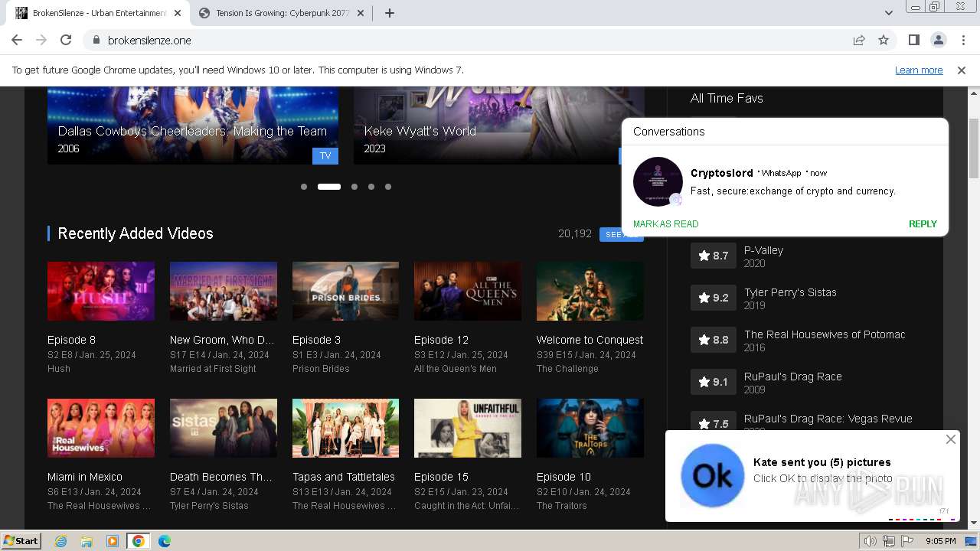Screen dimensions: 980x551
Task: Open Sistas Death Becomes thumbnail
Action: click(224, 429)
